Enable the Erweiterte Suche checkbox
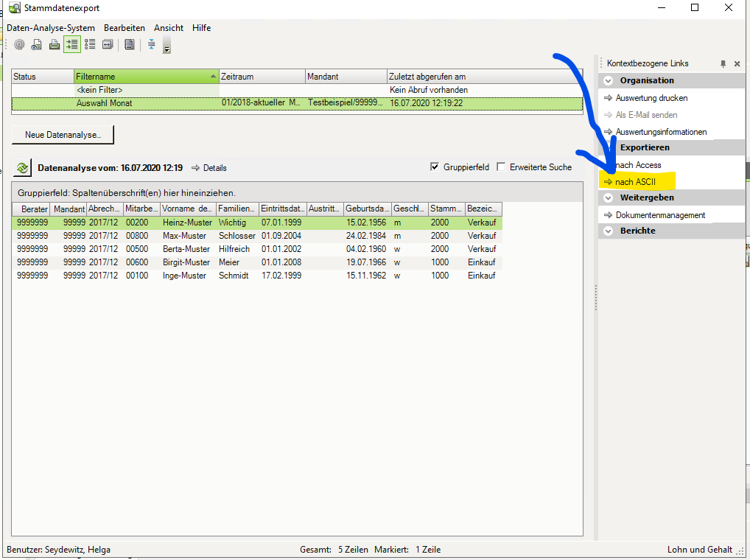The image size is (750, 560). tap(502, 167)
